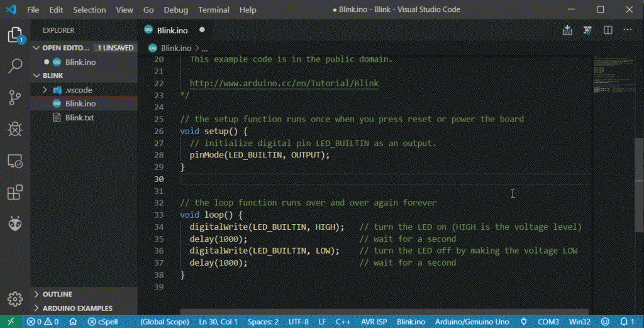Select the Blink.ino editor tab
This screenshot has height=328, width=644.
172,30
